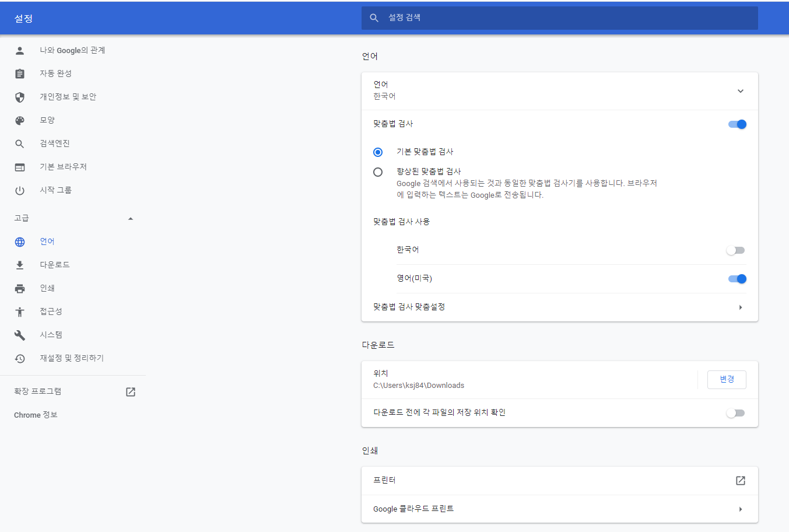Click the 변경 button for download location
Image resolution: width=789 pixels, height=532 pixels.
(x=727, y=379)
